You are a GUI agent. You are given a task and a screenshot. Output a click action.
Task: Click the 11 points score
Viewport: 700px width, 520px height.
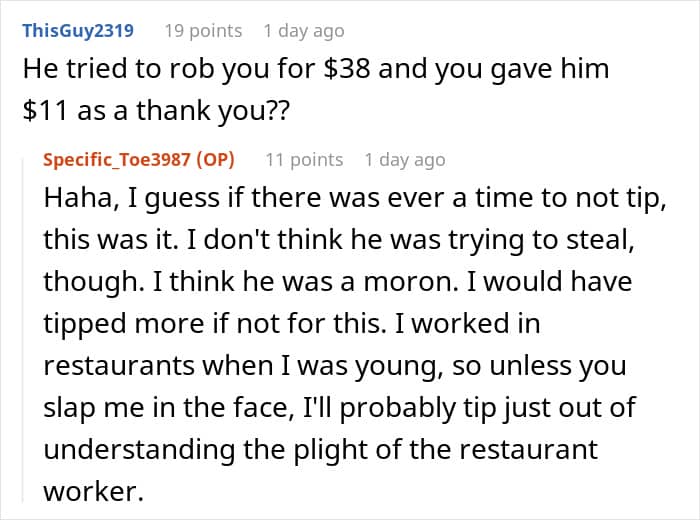(304, 160)
